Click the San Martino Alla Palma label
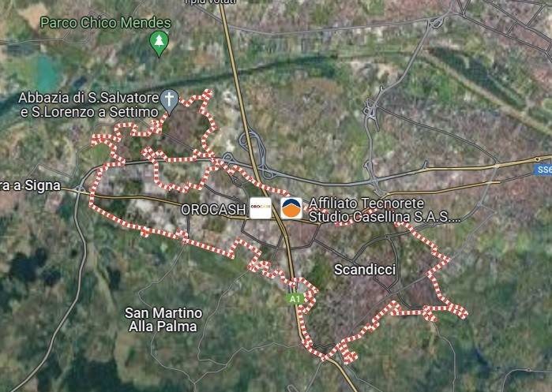The height and width of the screenshot is (392, 552). coord(163,319)
